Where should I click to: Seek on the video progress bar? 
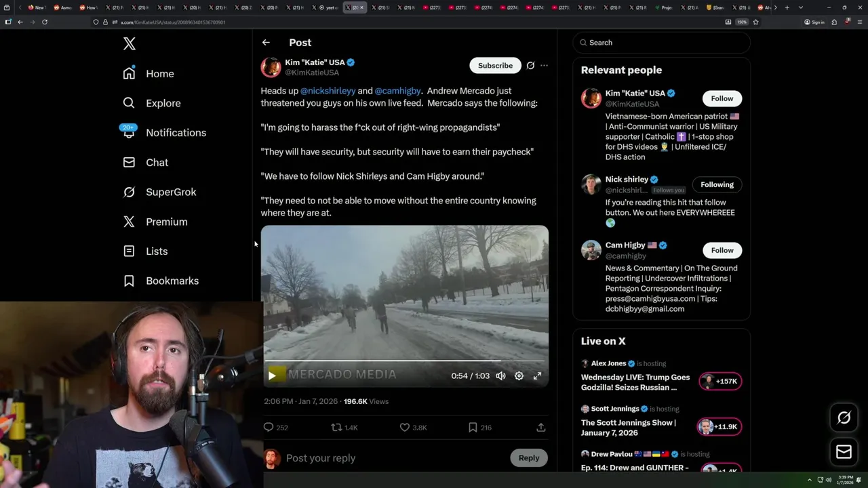point(405,361)
